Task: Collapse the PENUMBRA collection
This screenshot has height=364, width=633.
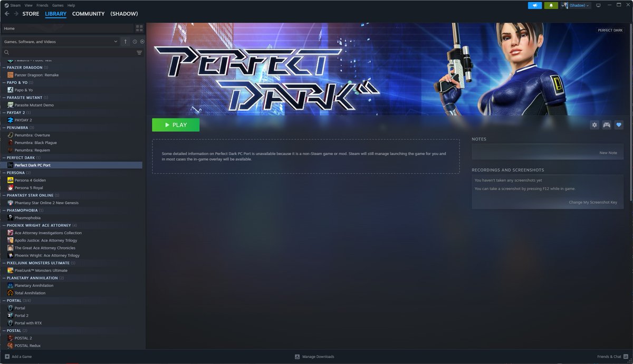Action: (x=4, y=128)
